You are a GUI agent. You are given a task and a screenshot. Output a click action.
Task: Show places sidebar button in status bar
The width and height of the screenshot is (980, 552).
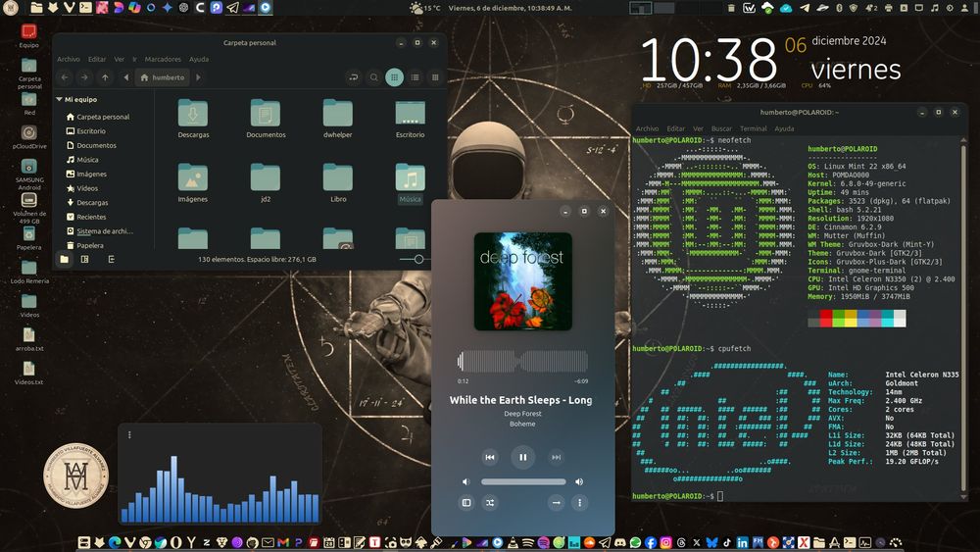(65, 260)
